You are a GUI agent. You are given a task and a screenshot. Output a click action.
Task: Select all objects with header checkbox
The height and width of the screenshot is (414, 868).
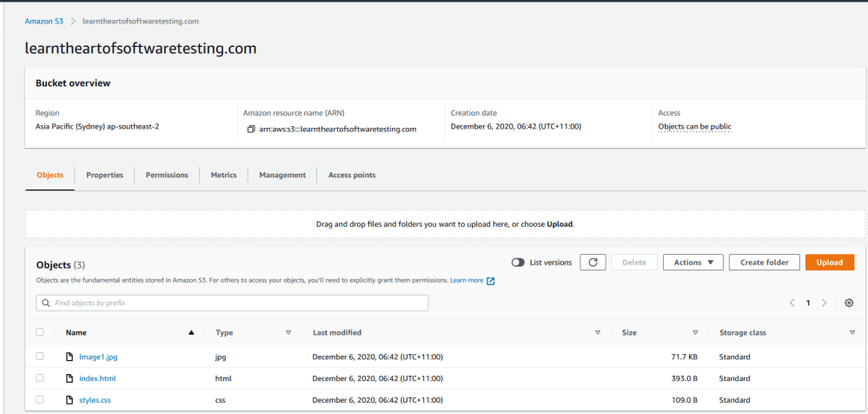click(x=40, y=332)
